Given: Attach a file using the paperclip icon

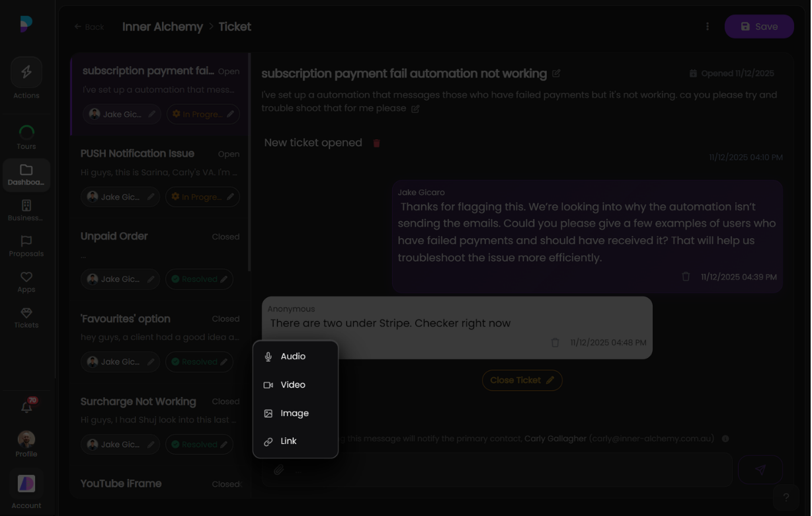Looking at the screenshot, I should (x=278, y=470).
